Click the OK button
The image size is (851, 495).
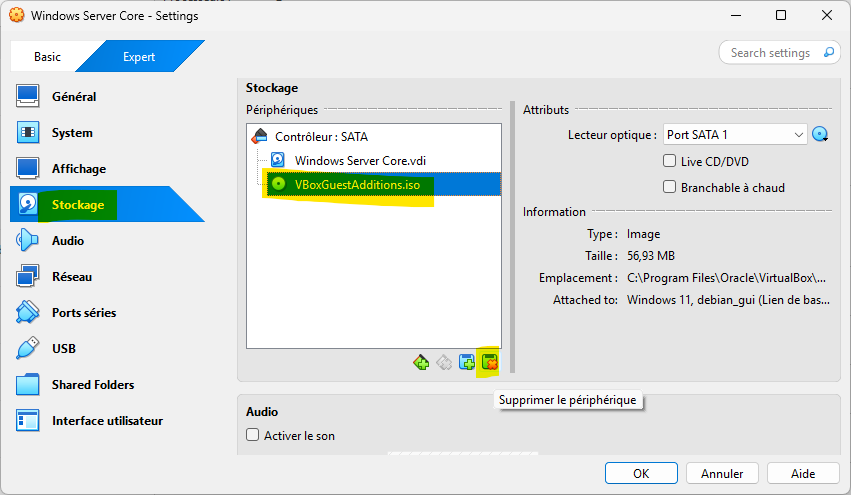641,473
